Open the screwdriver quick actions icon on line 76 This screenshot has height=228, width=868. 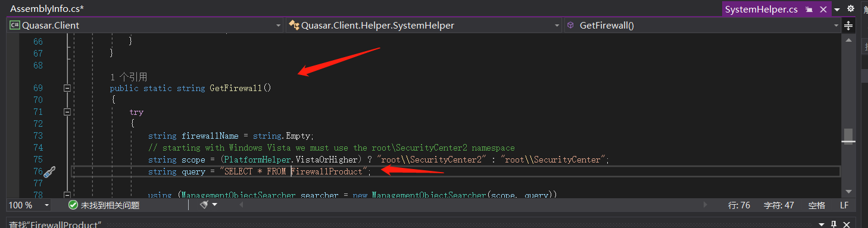pyautogui.click(x=49, y=171)
